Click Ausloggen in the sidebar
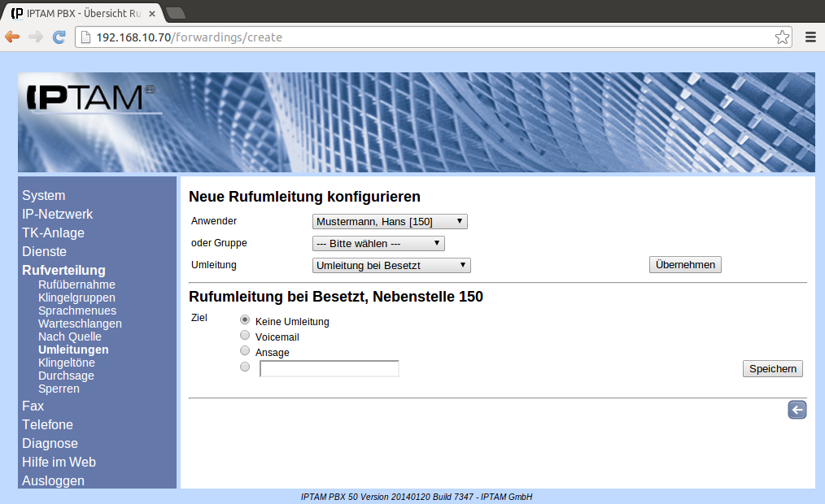825x504 pixels. 53,480
